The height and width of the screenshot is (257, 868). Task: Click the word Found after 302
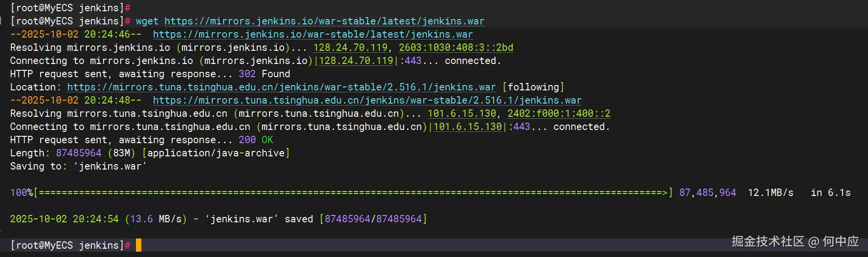(x=276, y=74)
